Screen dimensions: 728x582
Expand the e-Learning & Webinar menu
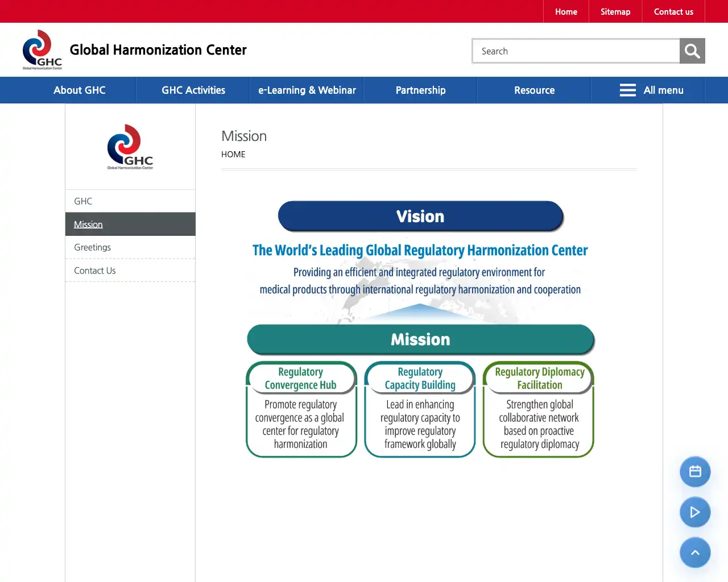tap(307, 90)
